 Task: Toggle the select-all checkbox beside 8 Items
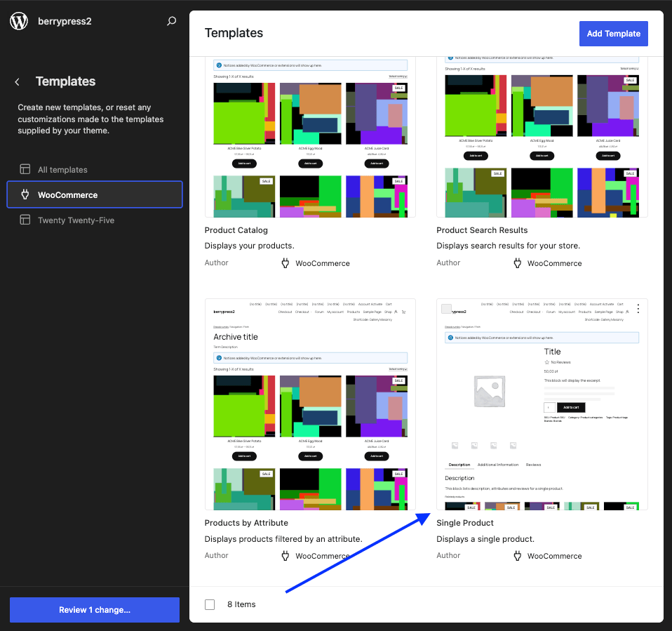click(210, 604)
